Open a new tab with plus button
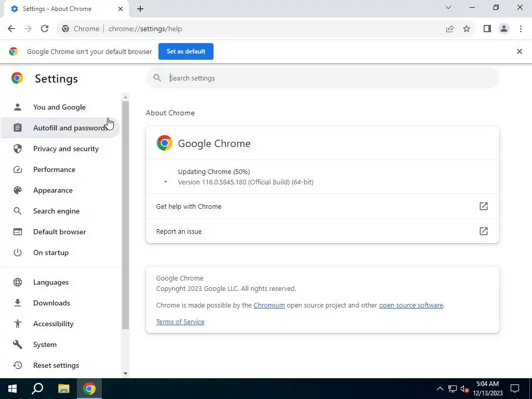Image resolution: width=532 pixels, height=399 pixels. pyautogui.click(x=140, y=9)
